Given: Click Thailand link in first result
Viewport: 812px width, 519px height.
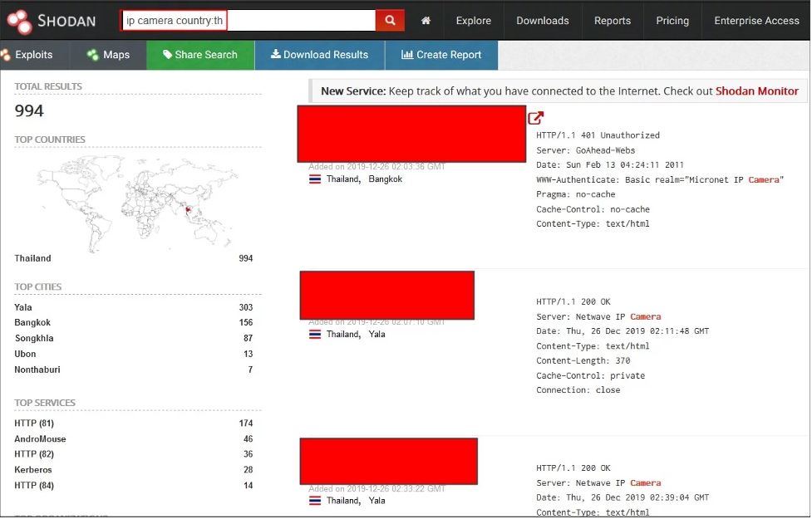Looking at the screenshot, I should pyautogui.click(x=342, y=179).
